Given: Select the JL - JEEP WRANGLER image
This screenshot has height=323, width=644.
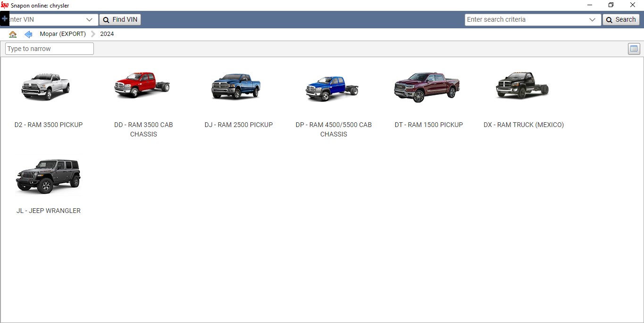Looking at the screenshot, I should [49, 176].
